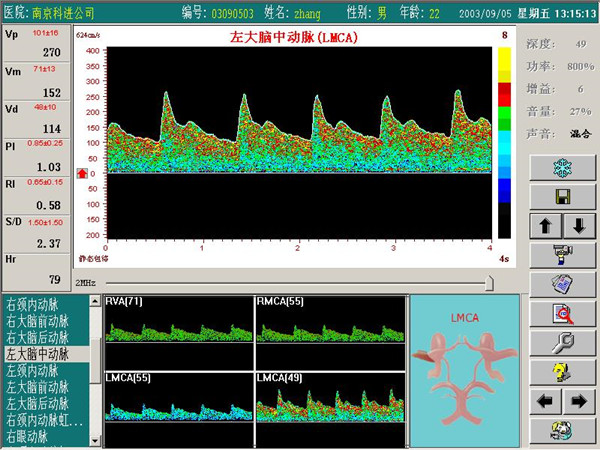Click the vessel list scrollbar

click(x=96, y=370)
